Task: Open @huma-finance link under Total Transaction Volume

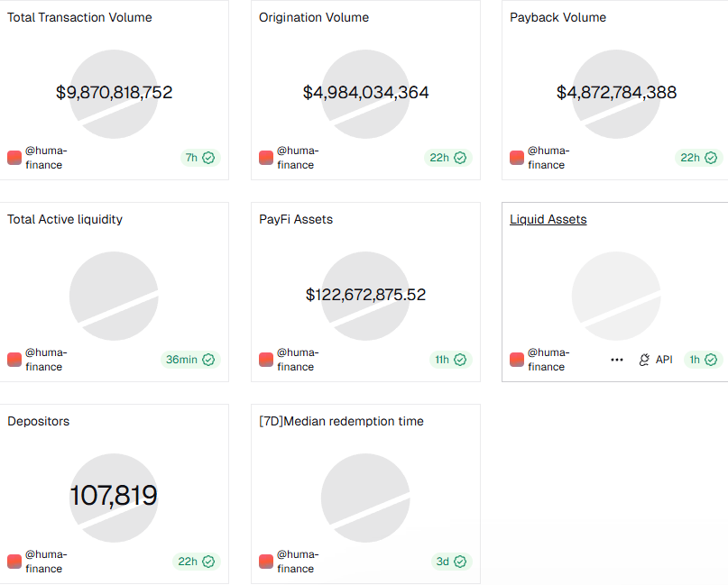Action: coord(46,158)
